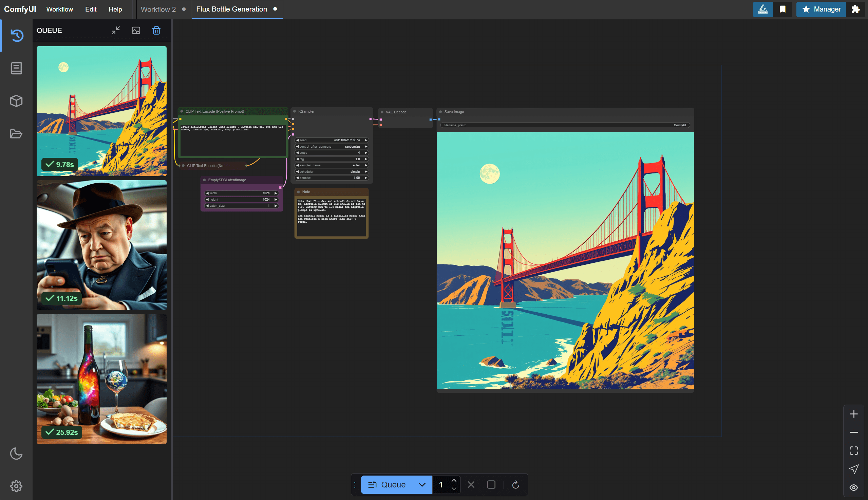
Task: Enable the control_after_generate setting
Action: [332, 147]
